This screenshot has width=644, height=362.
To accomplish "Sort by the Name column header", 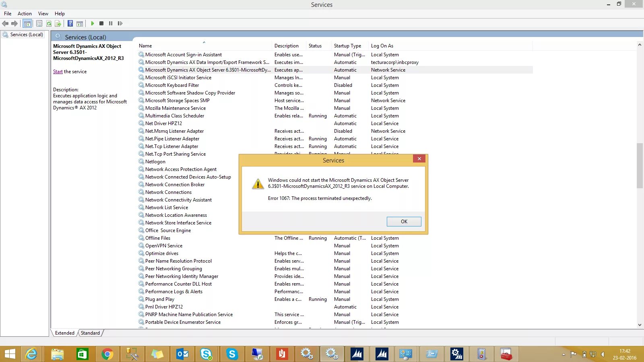I will click(204, 46).
